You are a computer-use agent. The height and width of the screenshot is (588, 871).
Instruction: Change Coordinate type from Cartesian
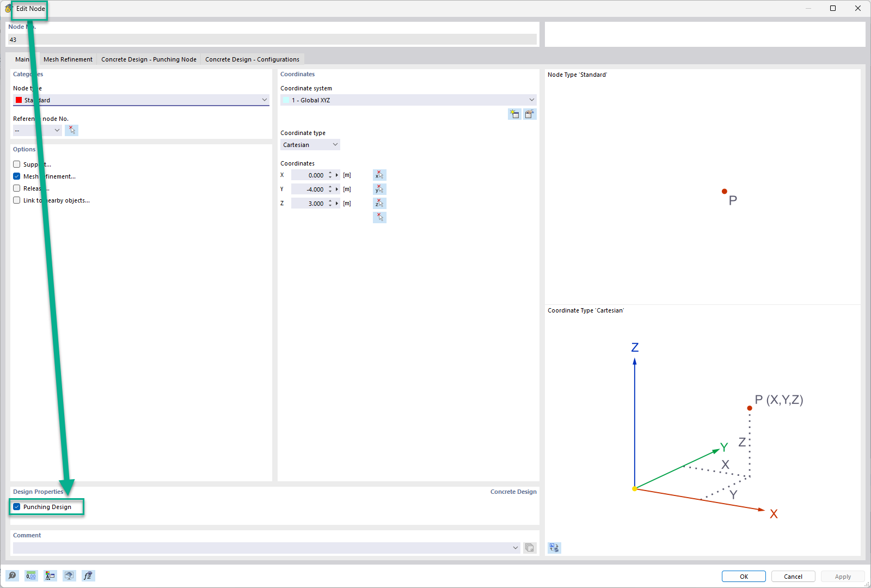click(x=334, y=144)
